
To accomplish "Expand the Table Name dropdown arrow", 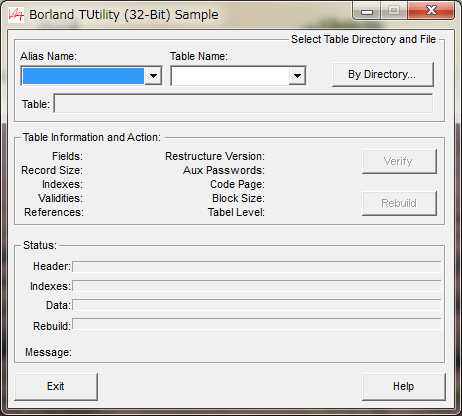I will tap(297, 76).
